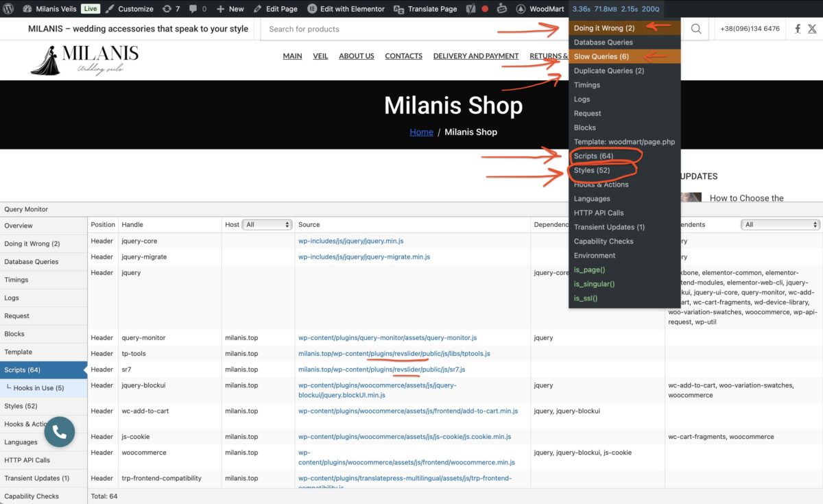Select HTTP API Calls in dropdown menu

(625, 213)
